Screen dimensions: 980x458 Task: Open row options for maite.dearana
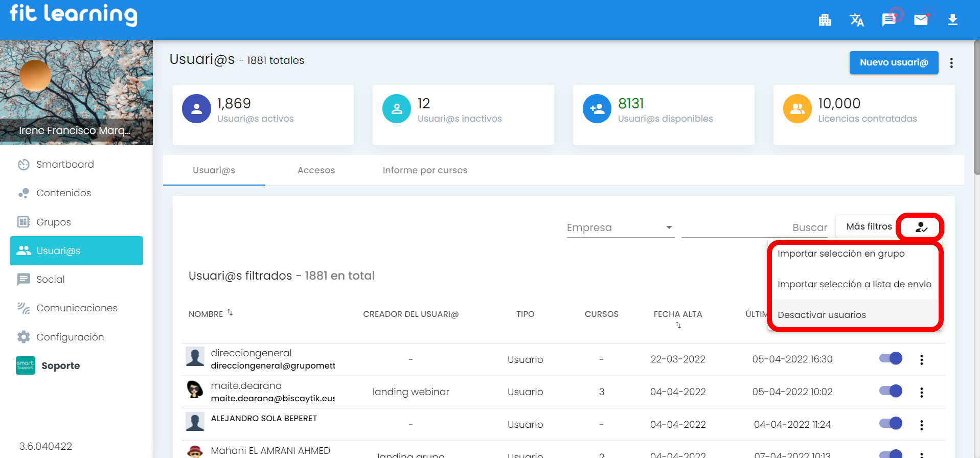click(921, 392)
